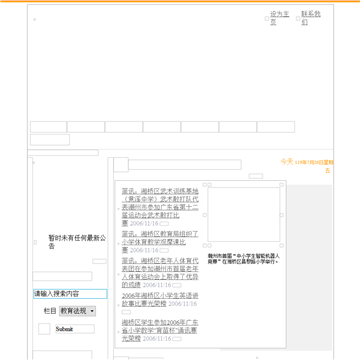Click the orange 今天 date text
Screen dimensions: 360x360
click(x=306, y=166)
